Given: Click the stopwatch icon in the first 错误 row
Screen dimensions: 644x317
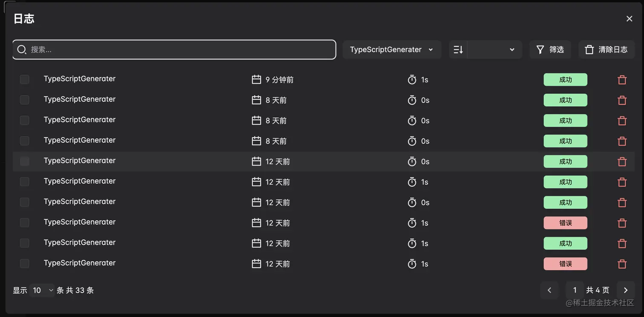Looking at the screenshot, I should point(412,223).
